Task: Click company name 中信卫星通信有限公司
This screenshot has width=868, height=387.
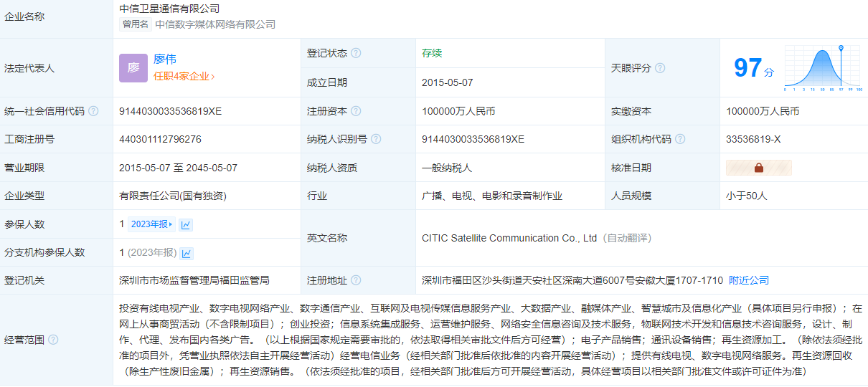Action: click(169, 9)
